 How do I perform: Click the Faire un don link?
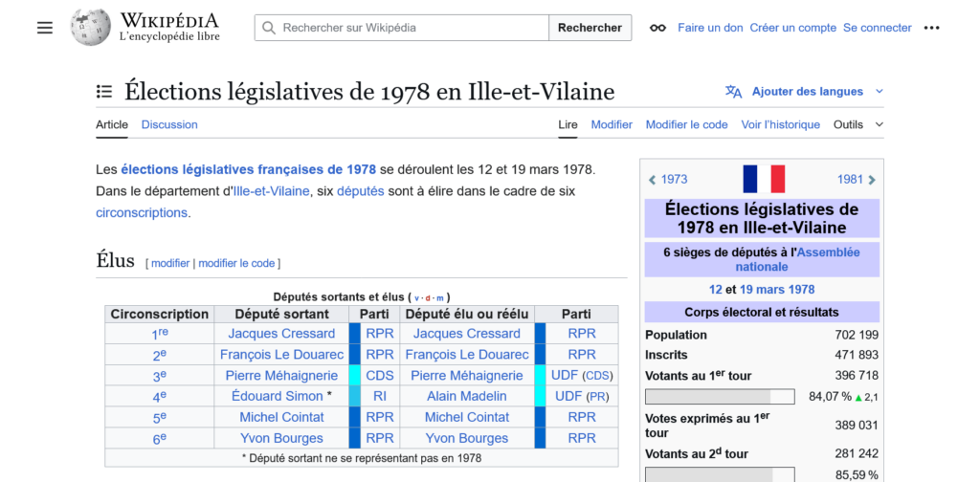coord(710,28)
